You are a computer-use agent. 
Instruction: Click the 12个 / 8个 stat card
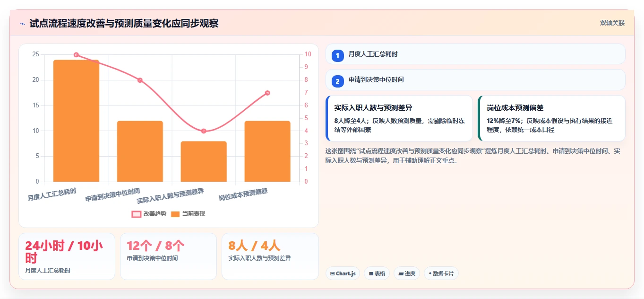168,256
